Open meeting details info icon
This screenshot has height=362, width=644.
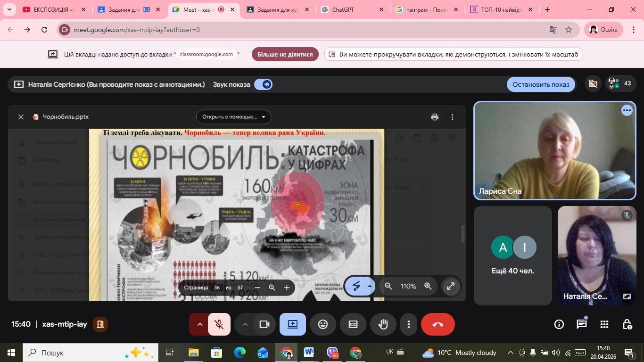559,324
